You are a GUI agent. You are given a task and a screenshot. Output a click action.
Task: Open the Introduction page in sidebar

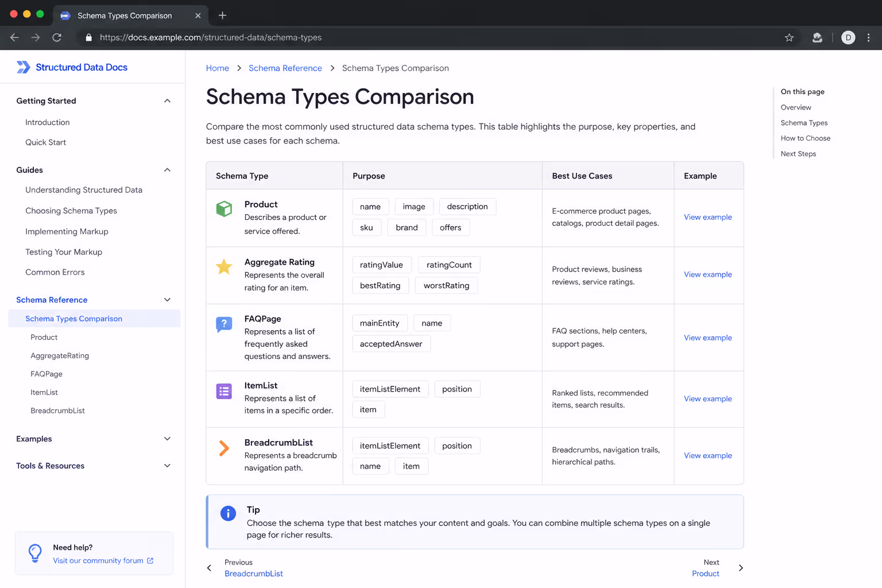click(x=48, y=122)
